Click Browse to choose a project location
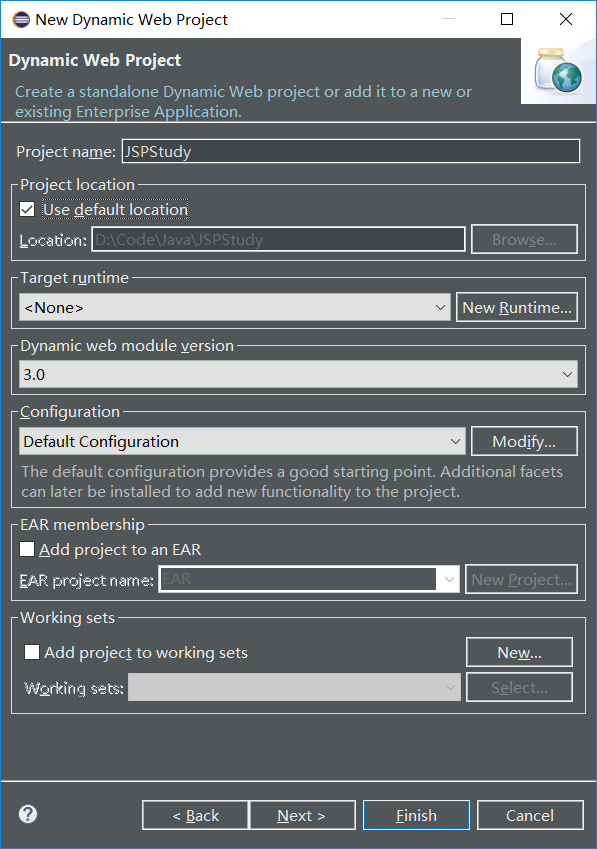 click(x=524, y=239)
